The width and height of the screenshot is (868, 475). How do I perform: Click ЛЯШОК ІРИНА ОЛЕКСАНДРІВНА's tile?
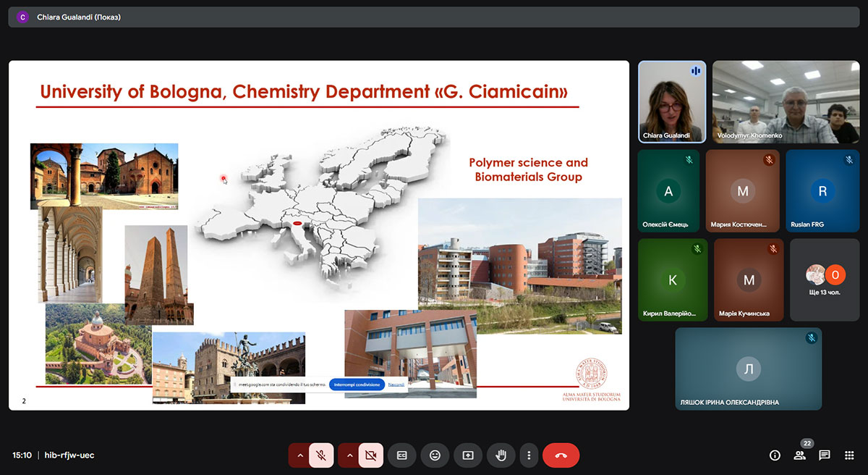click(749, 369)
